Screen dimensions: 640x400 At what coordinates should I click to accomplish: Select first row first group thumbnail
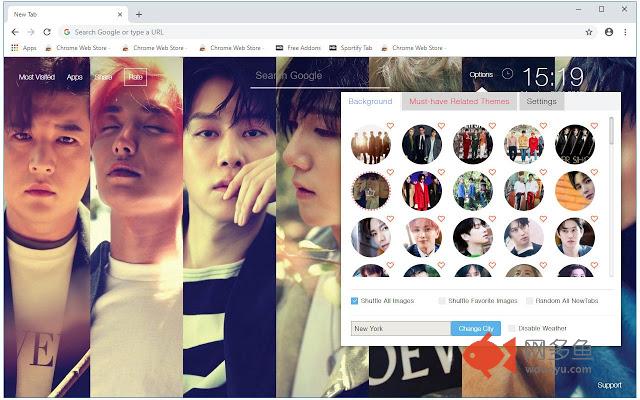(371, 144)
